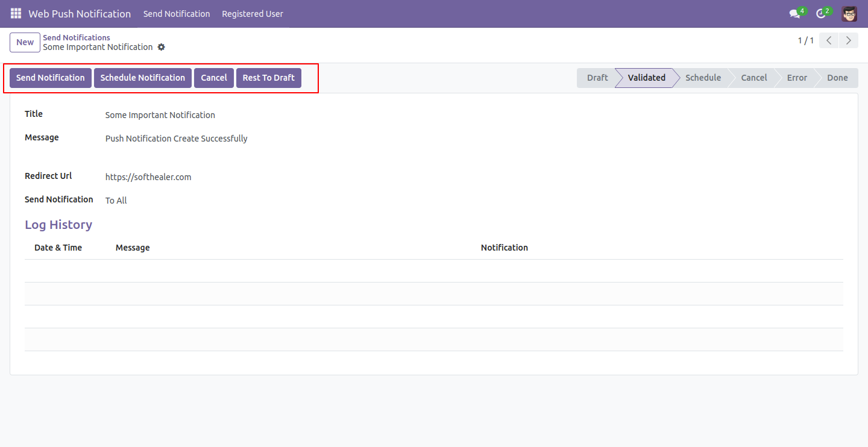Click the Rest To Draft button
The width and height of the screenshot is (868, 447).
(269, 78)
